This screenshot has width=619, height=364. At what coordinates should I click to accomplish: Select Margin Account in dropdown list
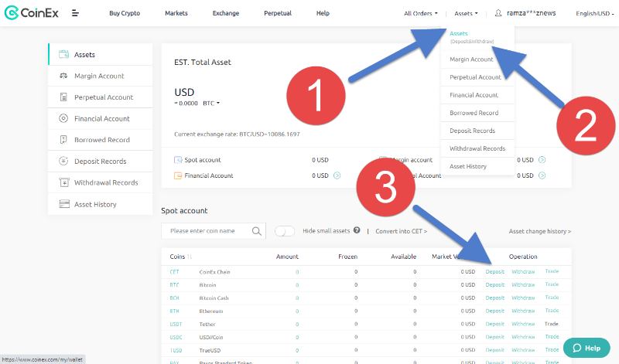click(471, 60)
